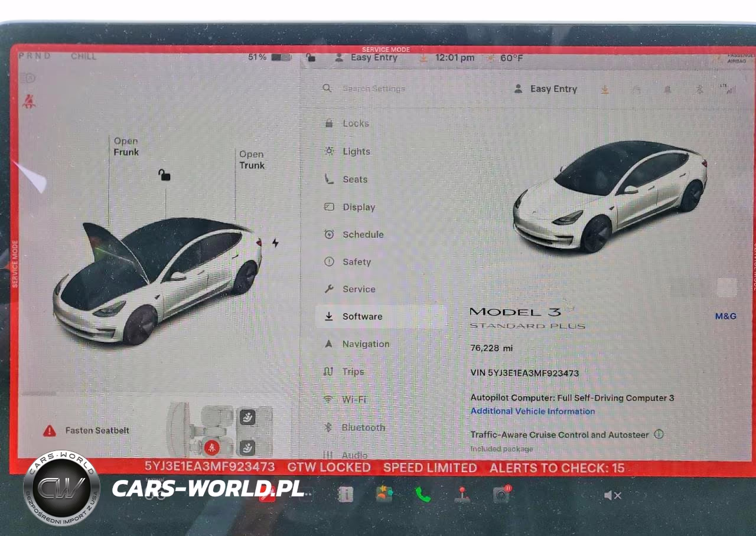This screenshot has width=756, height=536.
Task: Tap the notifications bell icon
Action: 668,90
